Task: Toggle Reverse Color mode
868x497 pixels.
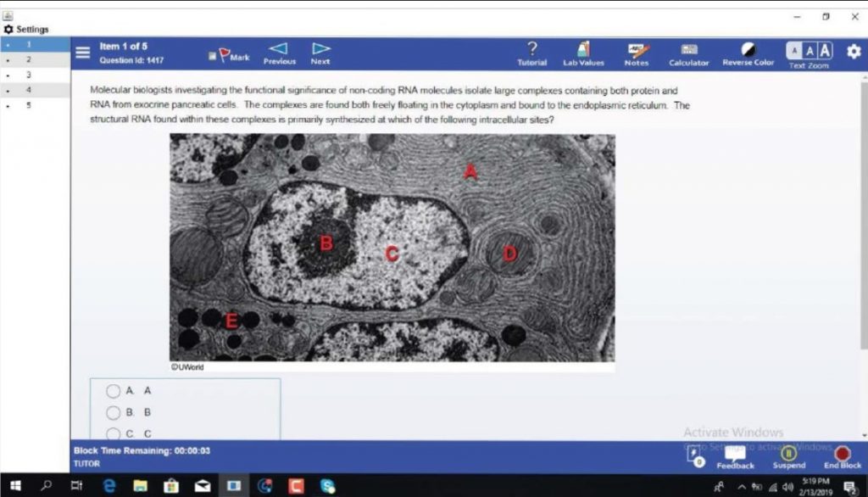Action: [748, 53]
